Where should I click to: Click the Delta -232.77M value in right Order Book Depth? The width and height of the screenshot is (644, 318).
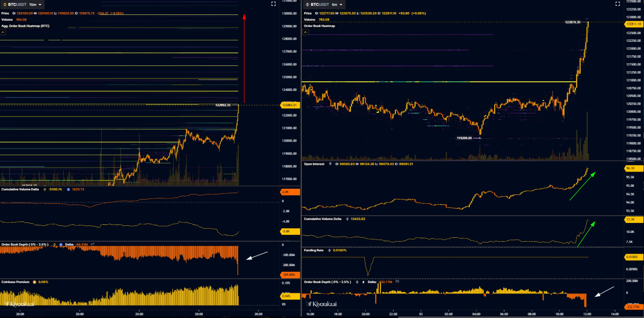(385, 282)
